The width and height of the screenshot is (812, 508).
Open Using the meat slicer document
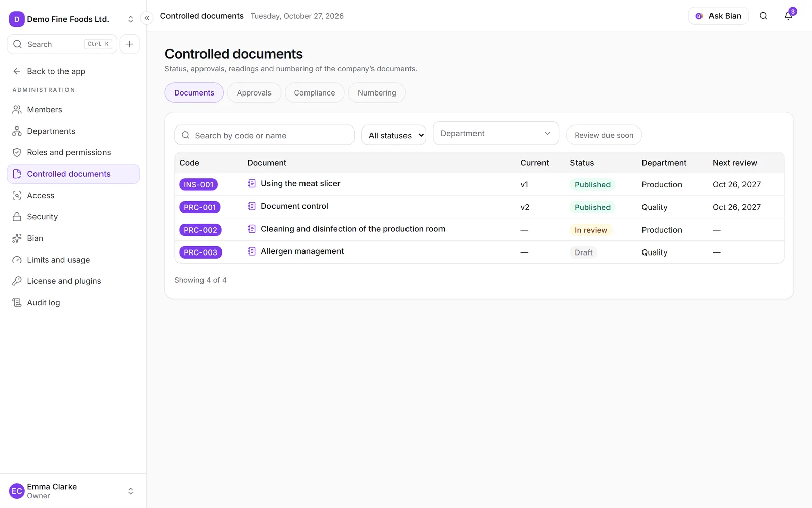(x=300, y=183)
